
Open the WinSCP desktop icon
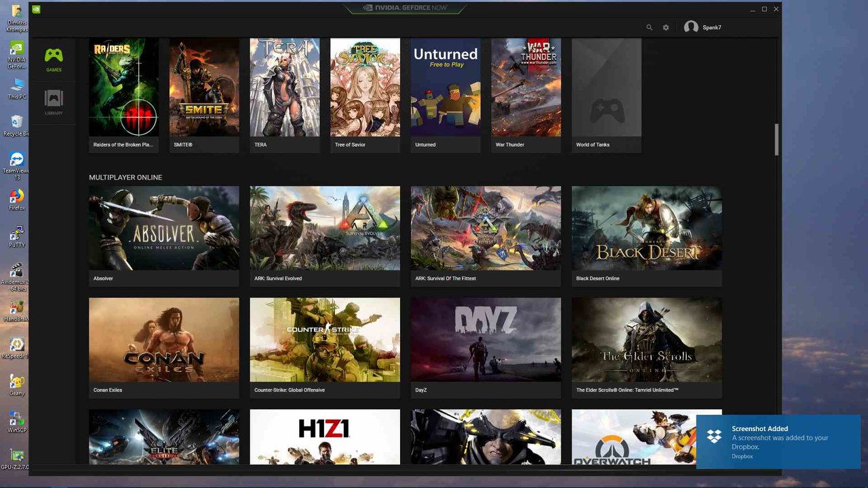[16, 418]
